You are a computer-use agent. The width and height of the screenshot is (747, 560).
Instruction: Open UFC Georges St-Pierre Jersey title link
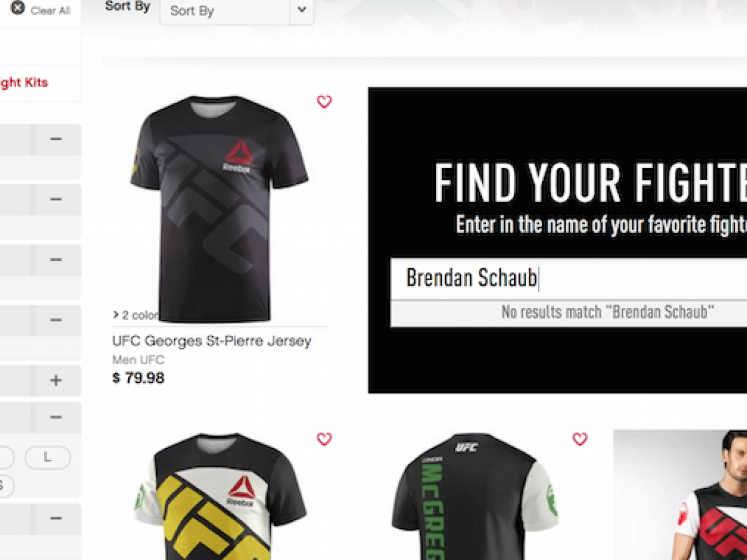[x=212, y=341]
